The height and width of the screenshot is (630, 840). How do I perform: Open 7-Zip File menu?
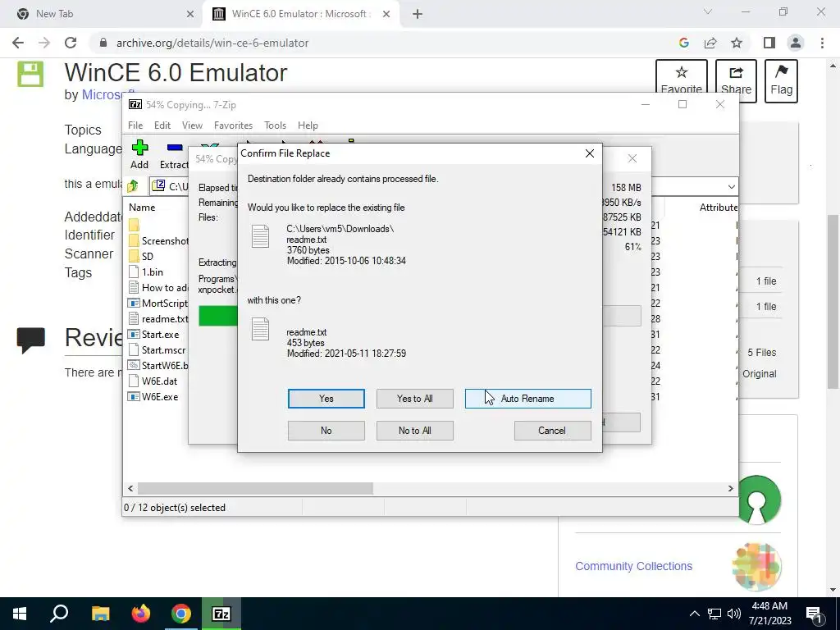tap(135, 126)
